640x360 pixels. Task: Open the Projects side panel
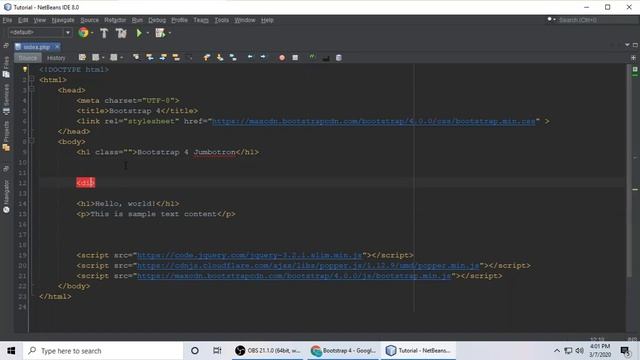coord(6,136)
